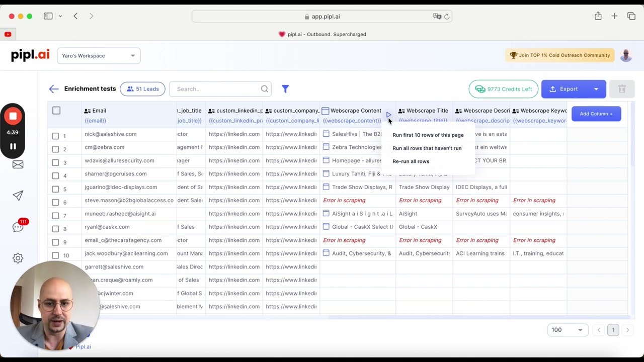Check the box for nick@saleshive.com
The width and height of the screenshot is (644, 362).
tap(55, 136)
